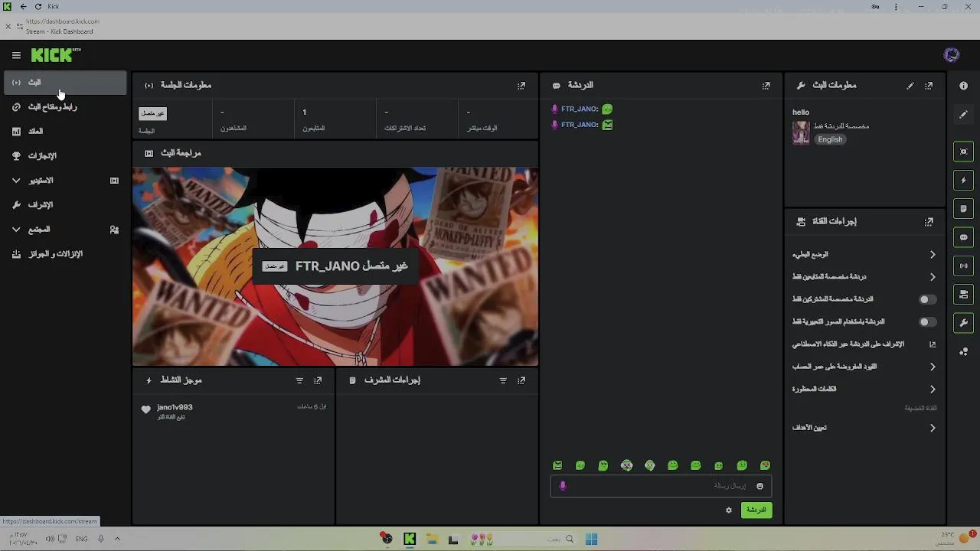The width and height of the screenshot is (980, 551).
Task: Click the English language tag
Action: pos(830,140)
